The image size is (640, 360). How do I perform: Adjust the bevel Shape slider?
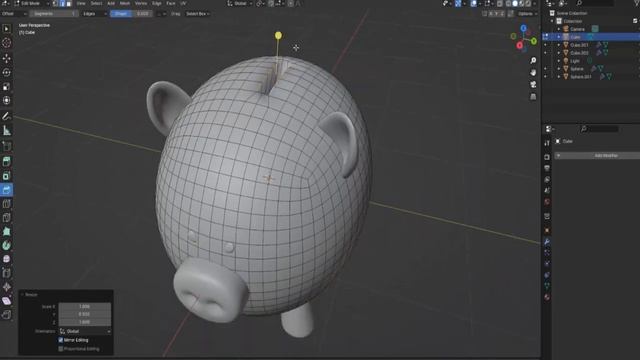tap(131, 14)
